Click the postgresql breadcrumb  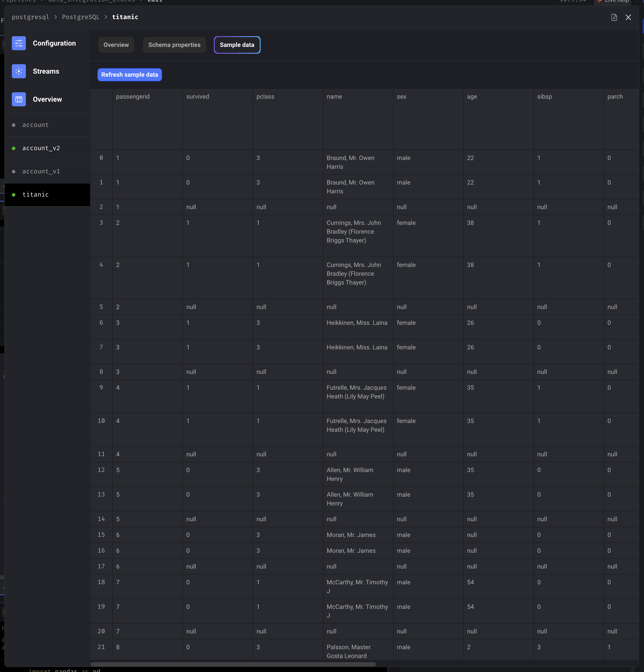(30, 17)
